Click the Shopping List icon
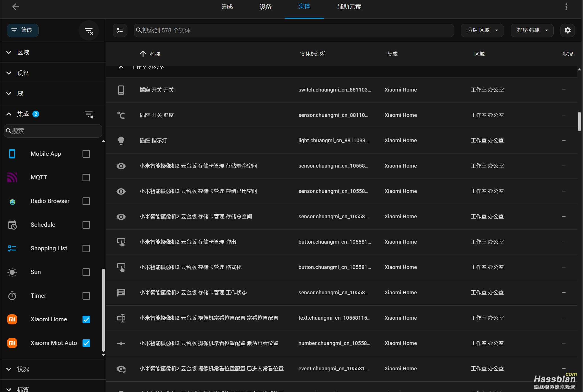 coord(12,248)
